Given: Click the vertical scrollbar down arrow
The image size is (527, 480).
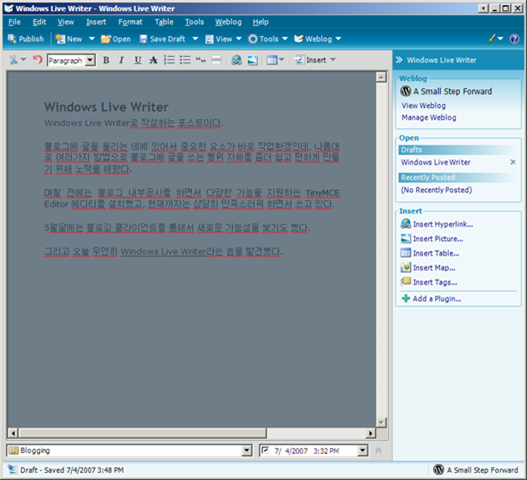Looking at the screenshot, I should 381,422.
